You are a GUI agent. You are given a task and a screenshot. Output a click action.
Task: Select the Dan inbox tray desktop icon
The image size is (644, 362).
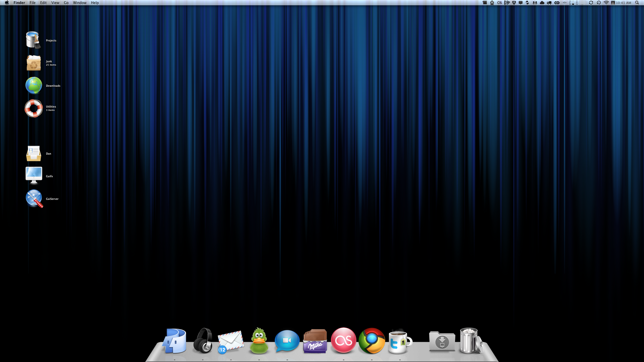(33, 153)
